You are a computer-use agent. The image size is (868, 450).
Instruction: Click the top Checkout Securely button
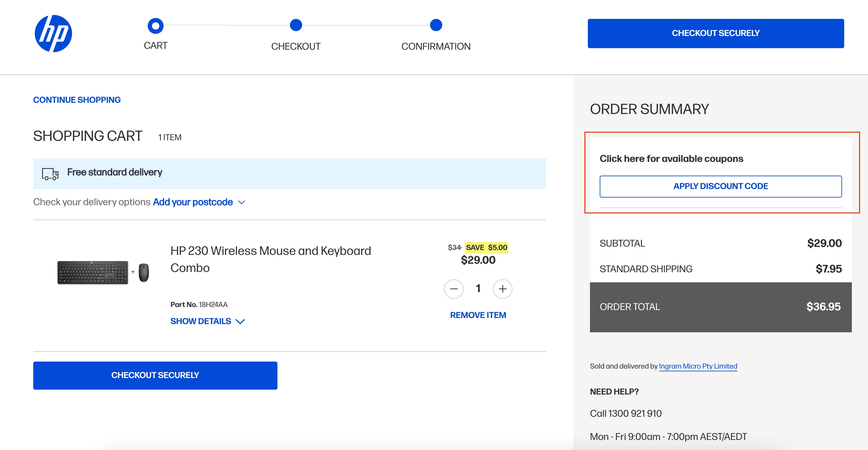coord(716,33)
